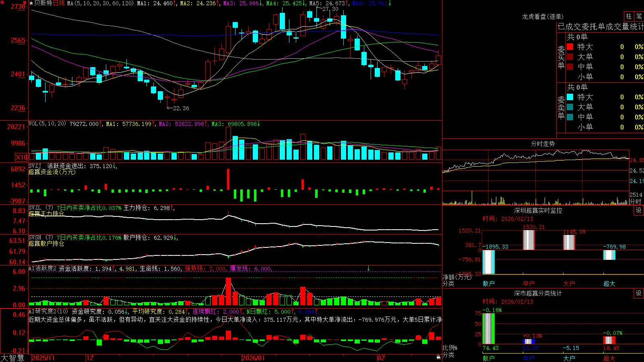The width and height of the screenshot is (644, 362).
Task: Click the MA6: 25.911 value
Action: (371, 3)
